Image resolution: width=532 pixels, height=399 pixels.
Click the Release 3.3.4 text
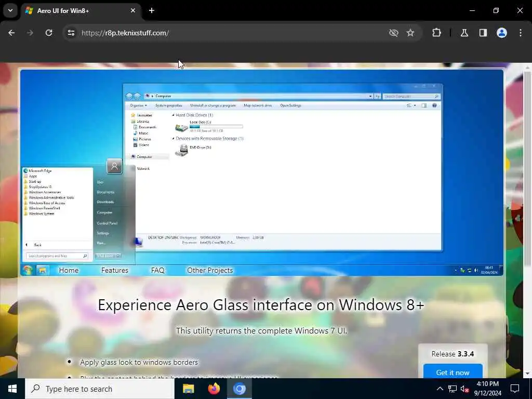point(453,354)
